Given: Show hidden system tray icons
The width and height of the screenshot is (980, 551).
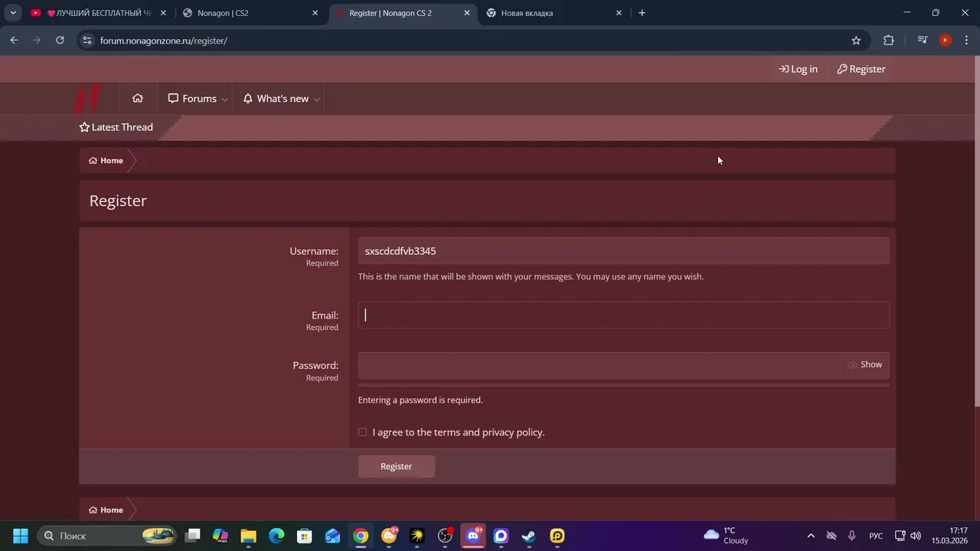Looking at the screenshot, I should tap(811, 536).
